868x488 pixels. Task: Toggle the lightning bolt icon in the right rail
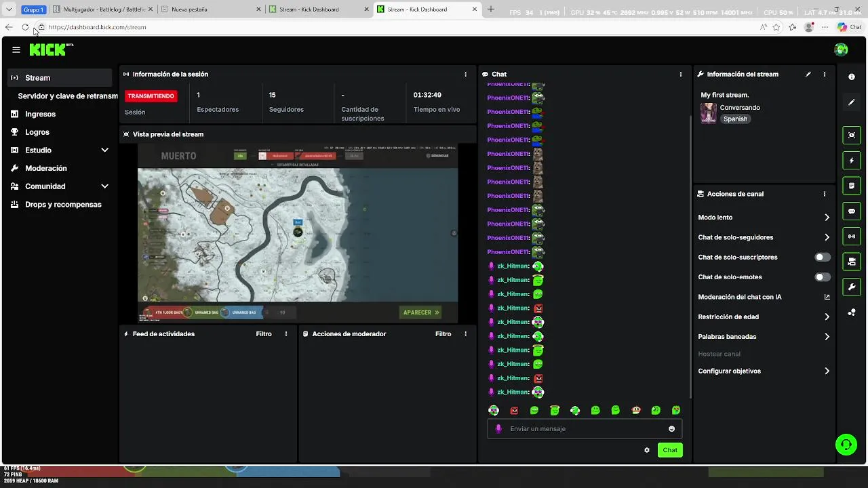[852, 161]
